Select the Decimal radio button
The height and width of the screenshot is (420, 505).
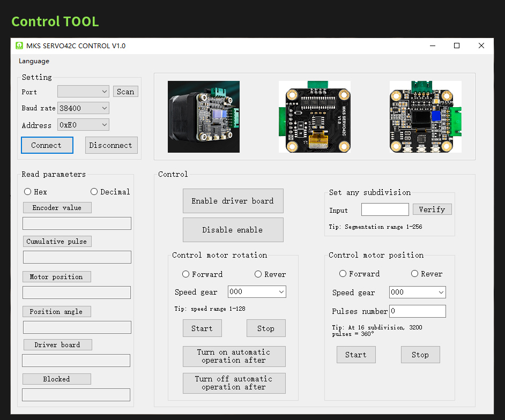point(94,192)
